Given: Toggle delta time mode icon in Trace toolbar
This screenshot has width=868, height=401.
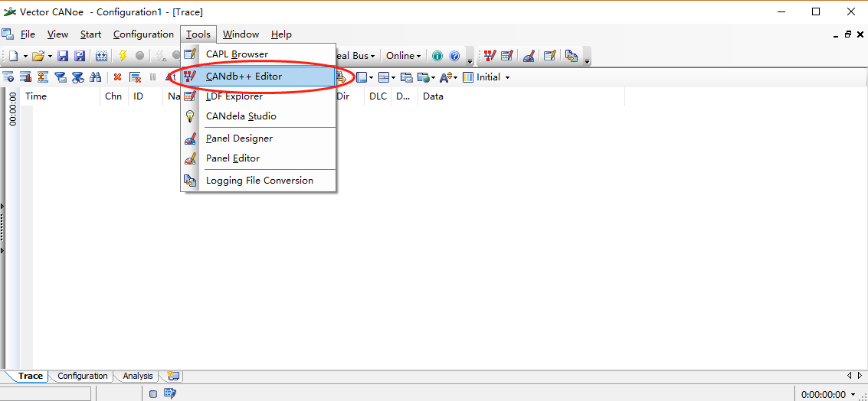Looking at the screenshot, I should (x=172, y=77).
